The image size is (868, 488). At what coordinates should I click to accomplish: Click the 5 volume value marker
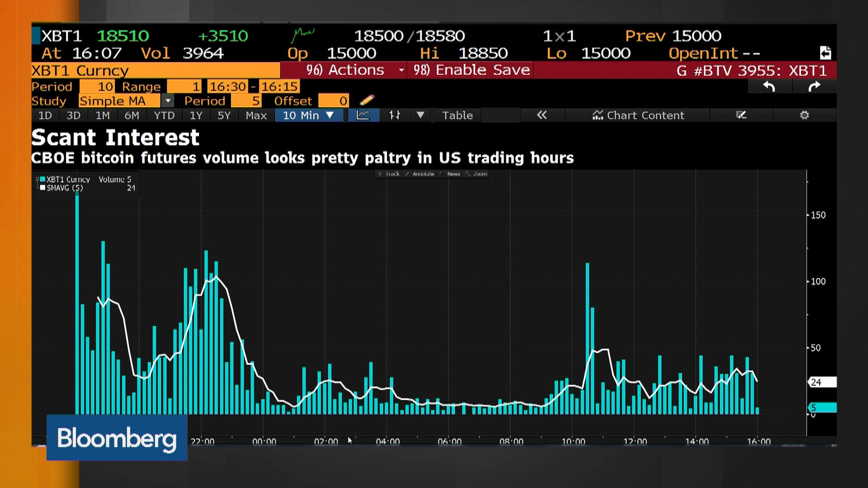(x=822, y=408)
